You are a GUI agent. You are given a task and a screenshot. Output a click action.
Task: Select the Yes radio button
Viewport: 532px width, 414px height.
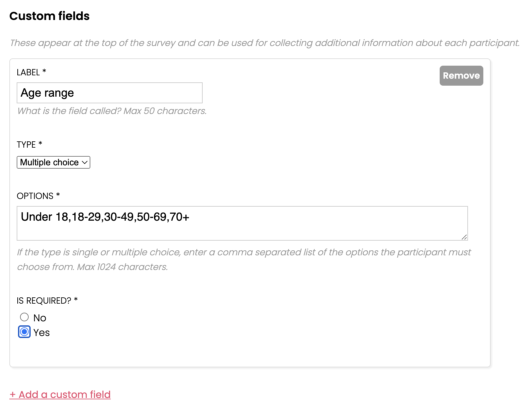[x=24, y=332]
